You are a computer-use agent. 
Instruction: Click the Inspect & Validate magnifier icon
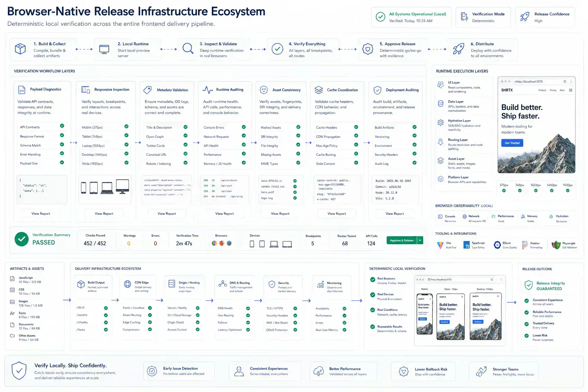click(x=188, y=49)
